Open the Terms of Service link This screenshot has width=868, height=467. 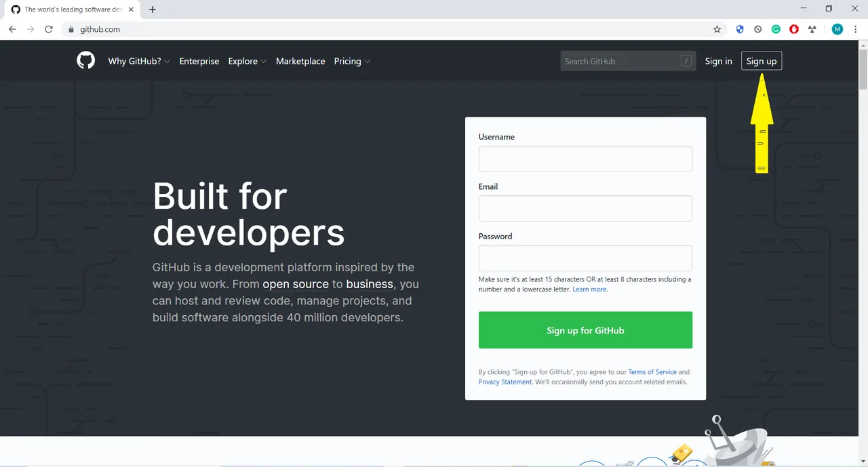point(652,372)
